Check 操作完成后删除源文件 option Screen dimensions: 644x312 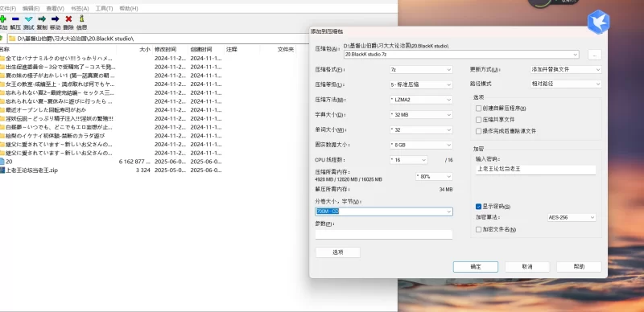coord(478,131)
